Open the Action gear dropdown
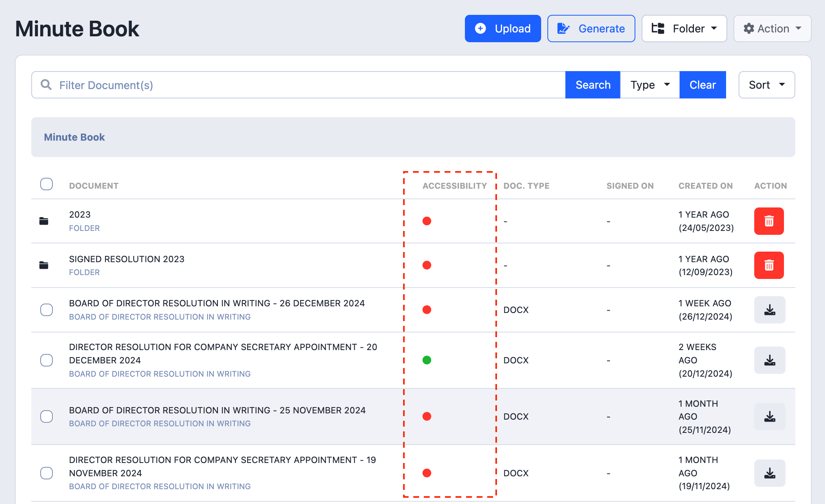 pyautogui.click(x=772, y=29)
